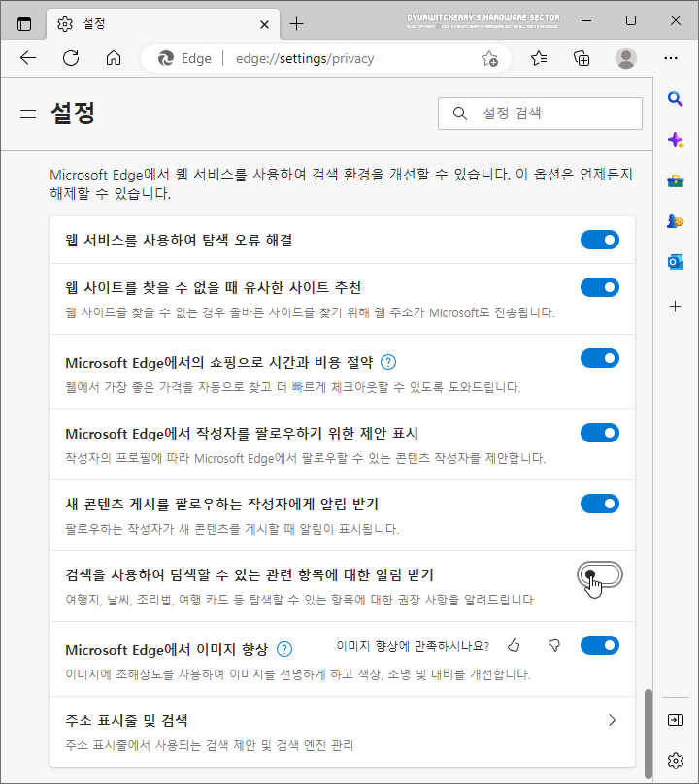Click the settings search field
Screen dimensions: 699x784
540,114
